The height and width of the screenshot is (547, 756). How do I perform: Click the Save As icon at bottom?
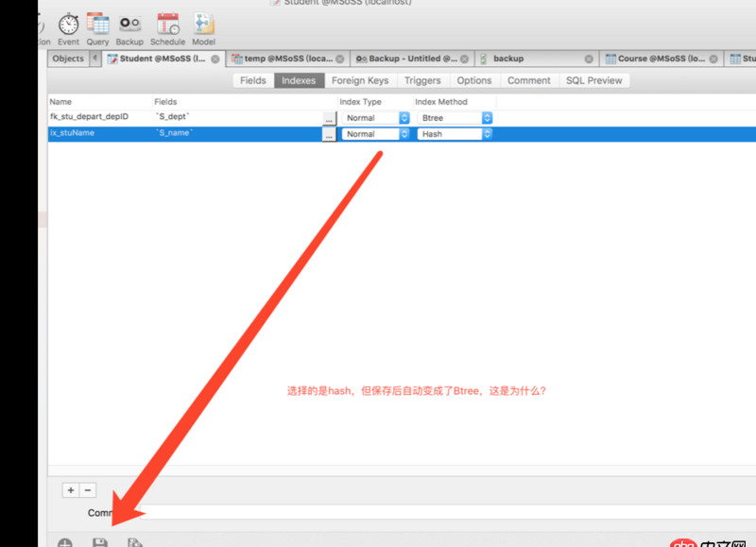point(135,543)
